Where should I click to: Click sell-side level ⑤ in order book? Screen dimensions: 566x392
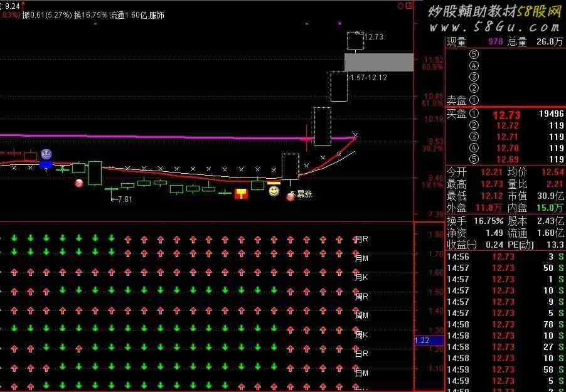point(474,55)
